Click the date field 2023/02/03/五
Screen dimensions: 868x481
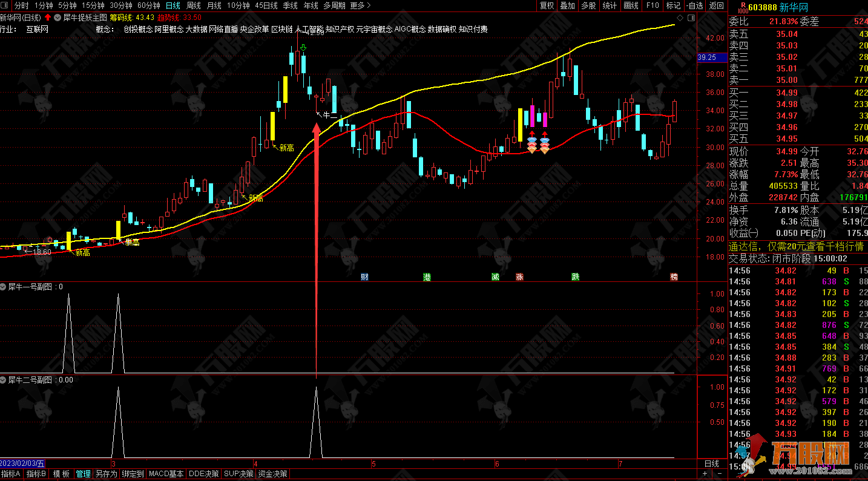click(22, 464)
